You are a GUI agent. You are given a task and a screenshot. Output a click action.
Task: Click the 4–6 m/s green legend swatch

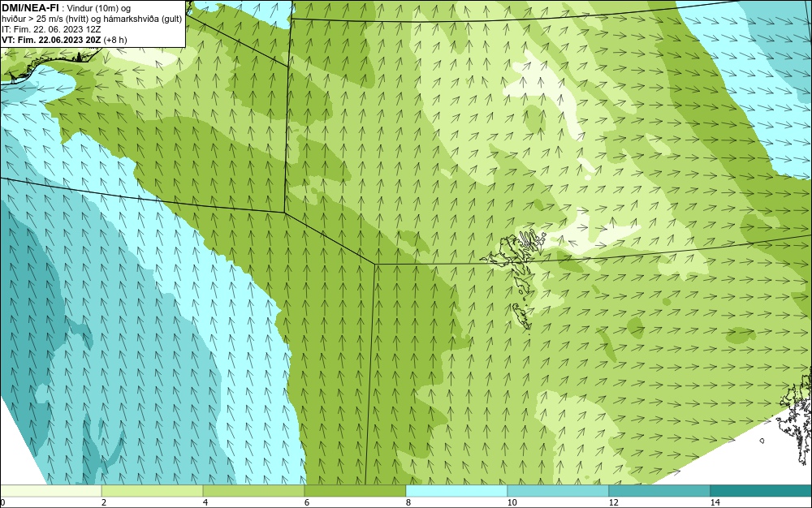253,491
